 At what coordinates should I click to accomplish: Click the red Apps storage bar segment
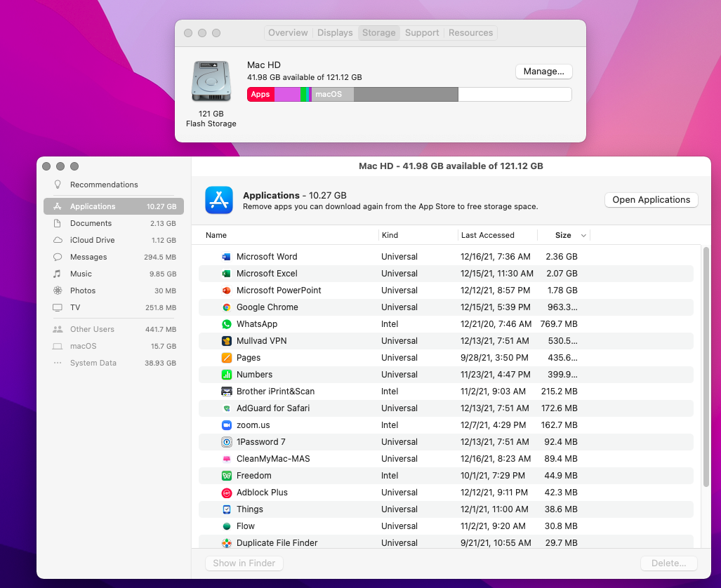260,94
